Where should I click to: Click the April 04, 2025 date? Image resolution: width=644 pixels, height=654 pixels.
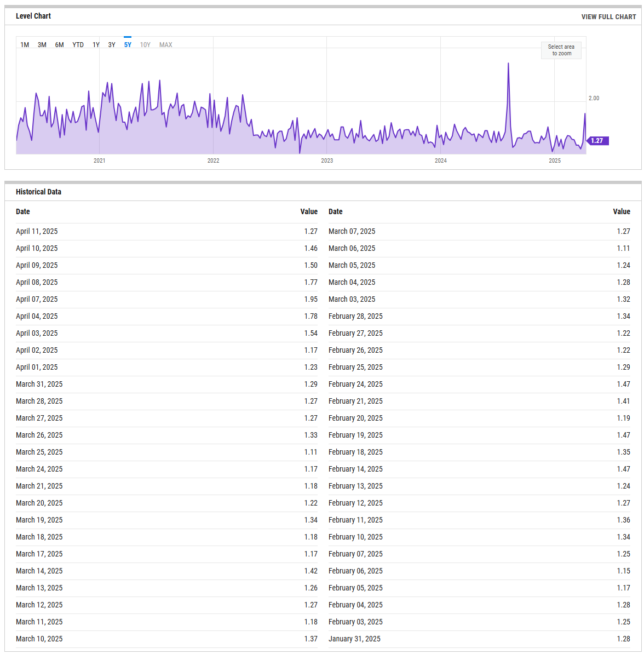tap(37, 316)
